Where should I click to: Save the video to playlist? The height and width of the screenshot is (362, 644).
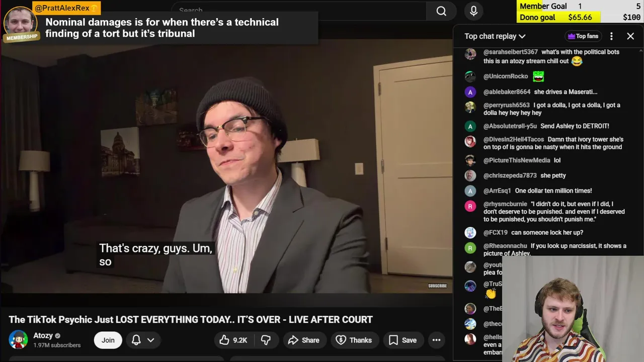(403, 340)
